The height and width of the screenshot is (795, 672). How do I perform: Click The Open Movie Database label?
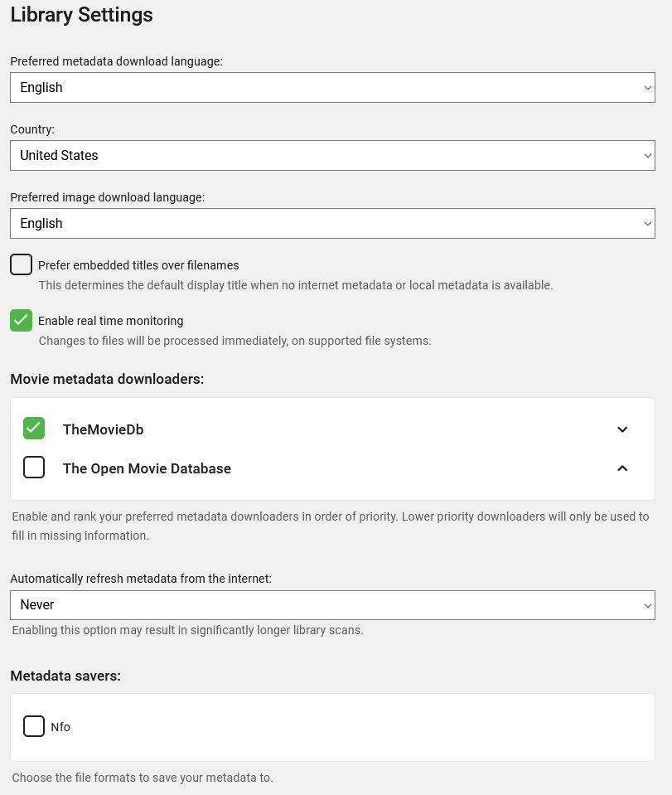point(147,468)
